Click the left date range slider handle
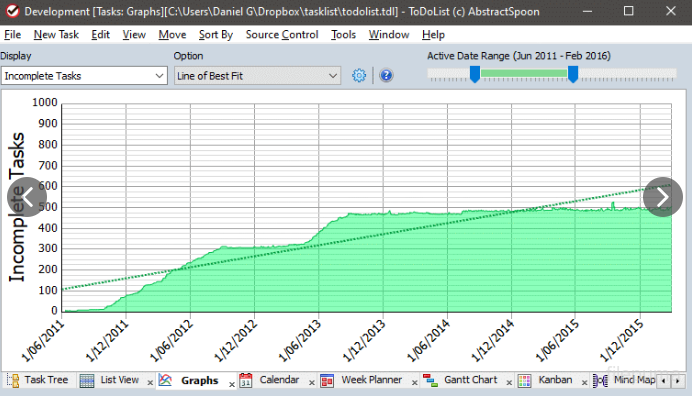The height and width of the screenshot is (396, 692). click(x=475, y=74)
